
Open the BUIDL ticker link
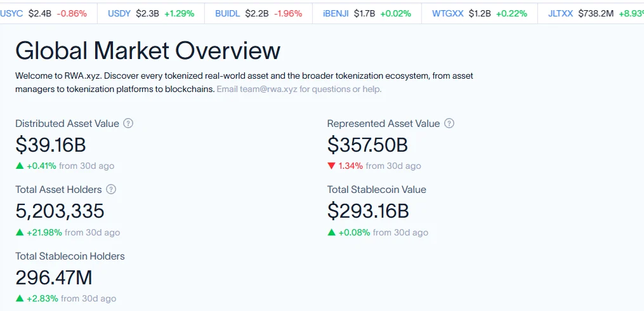[x=228, y=13]
